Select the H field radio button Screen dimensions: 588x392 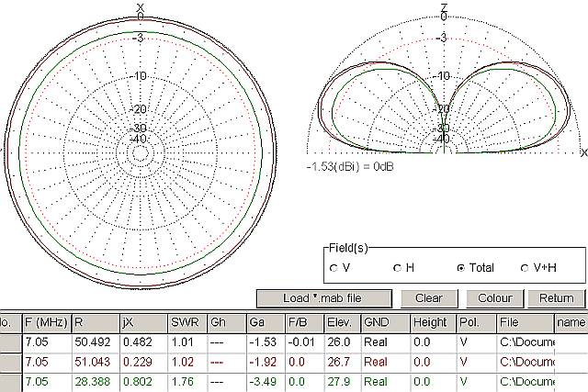pyautogui.click(x=397, y=268)
